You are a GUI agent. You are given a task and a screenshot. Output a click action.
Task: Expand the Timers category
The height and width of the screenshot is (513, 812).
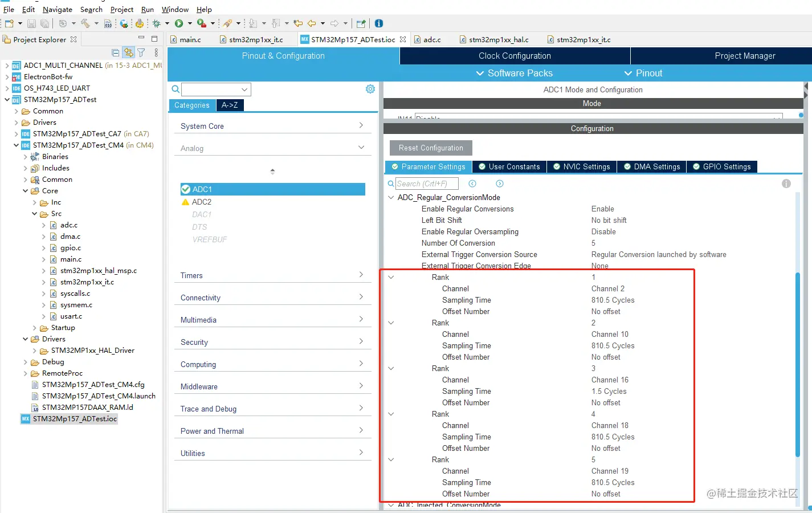pyautogui.click(x=273, y=275)
